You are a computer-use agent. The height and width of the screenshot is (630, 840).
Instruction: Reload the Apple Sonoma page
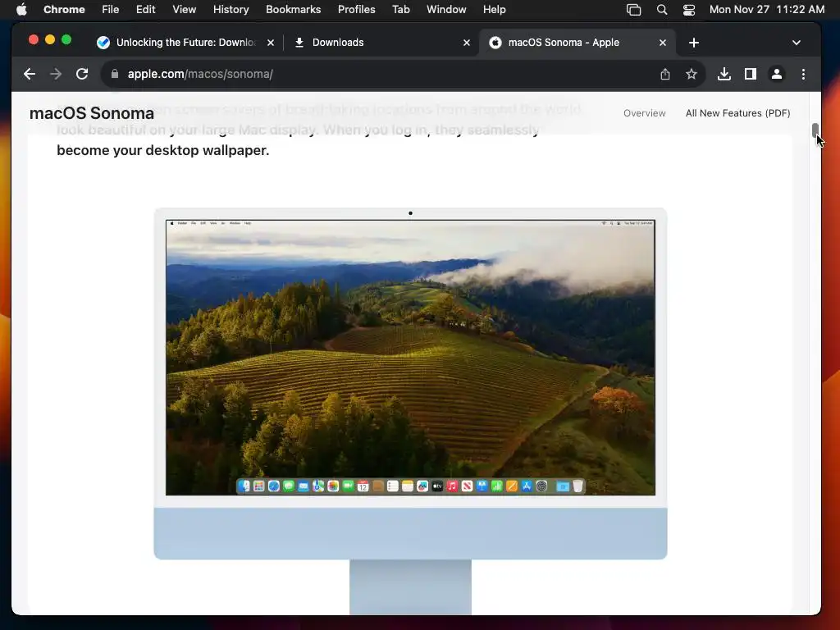(x=82, y=74)
